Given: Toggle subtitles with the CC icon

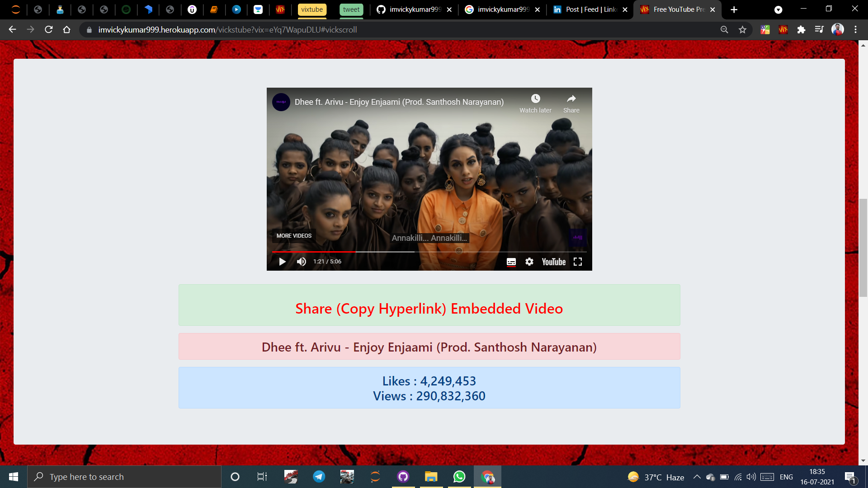Looking at the screenshot, I should (511, 261).
